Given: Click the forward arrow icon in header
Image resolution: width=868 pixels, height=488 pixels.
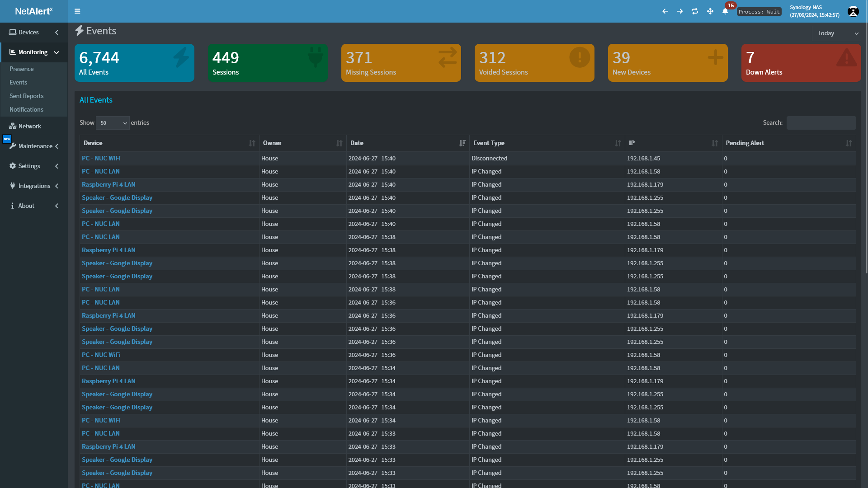Looking at the screenshot, I should [680, 11].
